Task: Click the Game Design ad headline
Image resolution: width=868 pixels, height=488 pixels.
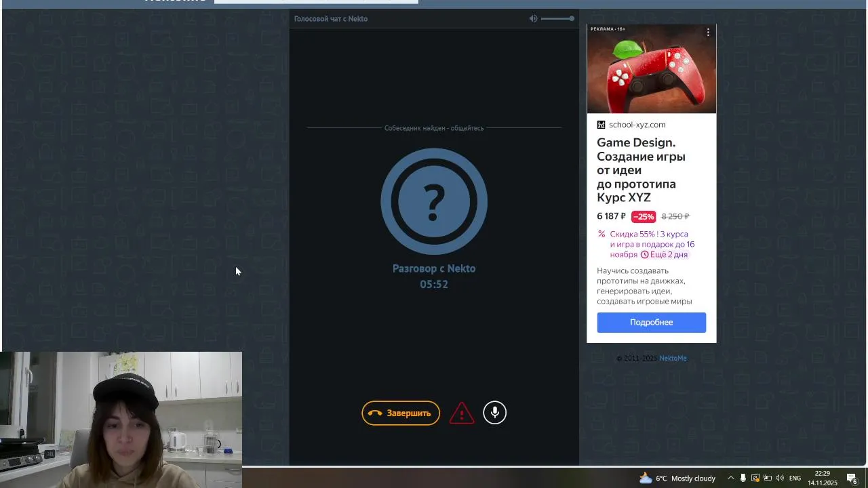Action: coord(641,170)
